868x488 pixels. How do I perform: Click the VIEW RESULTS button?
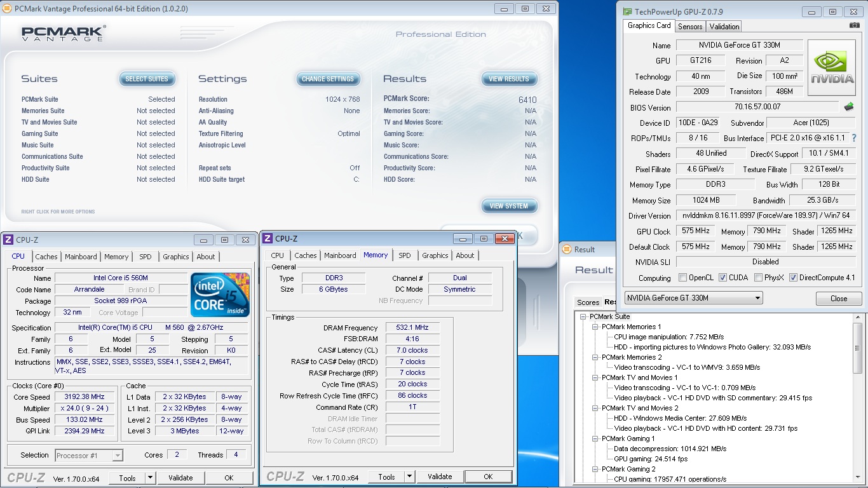pos(509,79)
